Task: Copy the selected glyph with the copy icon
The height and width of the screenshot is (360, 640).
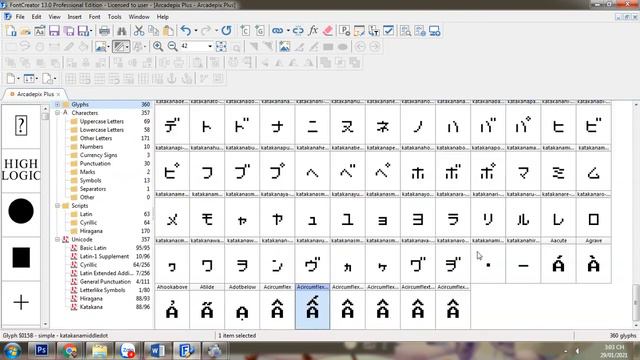Action: (153, 31)
